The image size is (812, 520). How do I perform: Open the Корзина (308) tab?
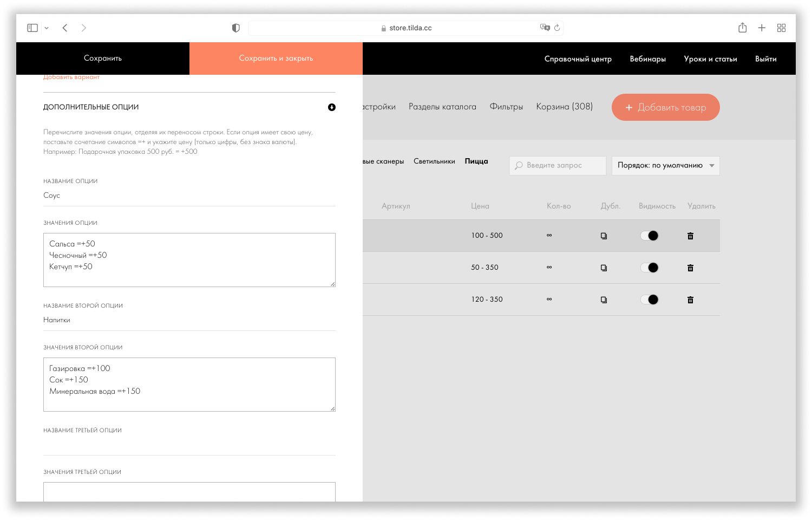click(564, 107)
